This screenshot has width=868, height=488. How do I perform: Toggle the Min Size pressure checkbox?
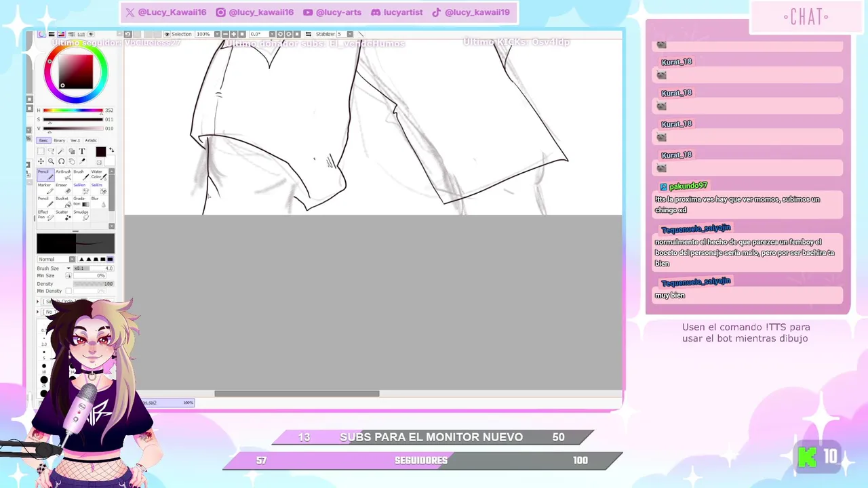[68, 276]
